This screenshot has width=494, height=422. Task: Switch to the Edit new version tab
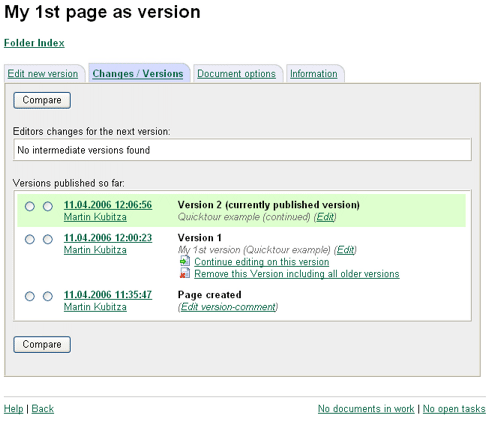click(x=43, y=74)
